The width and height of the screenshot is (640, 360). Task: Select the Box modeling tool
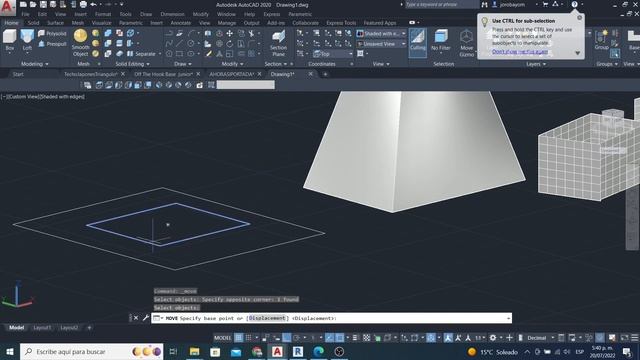9,40
